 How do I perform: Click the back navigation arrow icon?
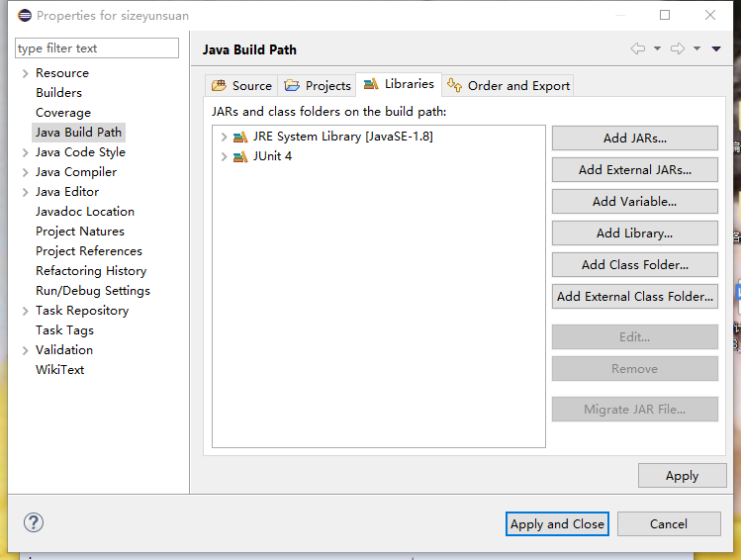638,48
